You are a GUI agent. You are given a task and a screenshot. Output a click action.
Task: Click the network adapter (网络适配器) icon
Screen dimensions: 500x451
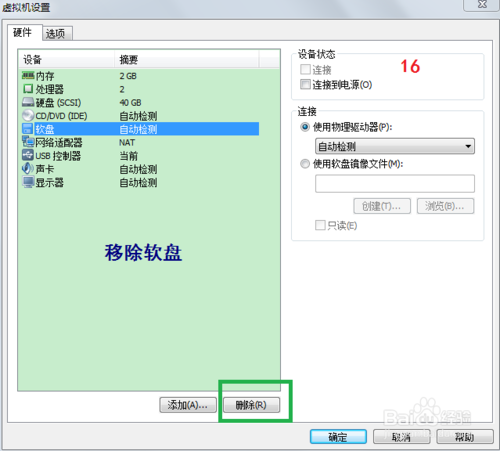coord(28,142)
